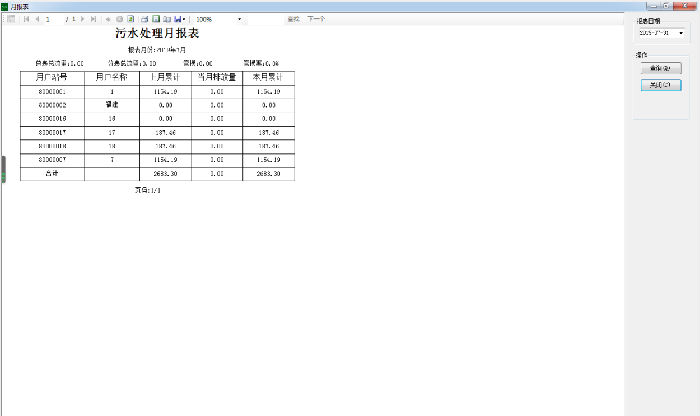Click the find text input box

click(265, 19)
